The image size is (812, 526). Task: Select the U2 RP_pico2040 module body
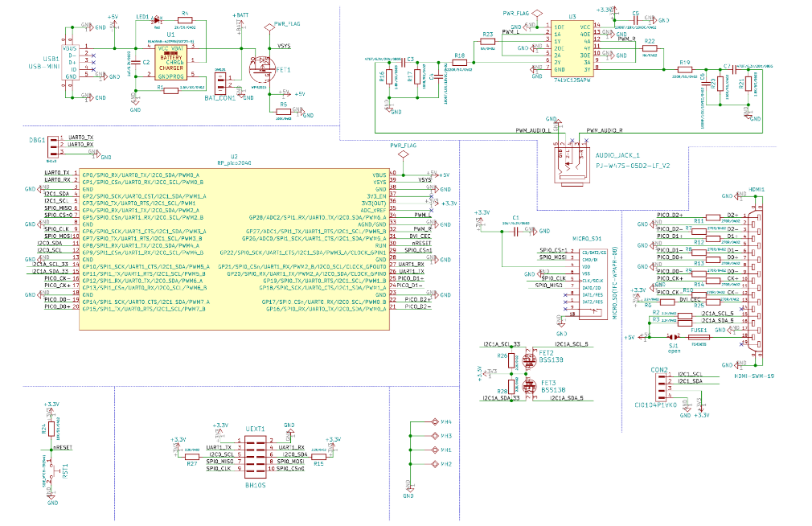[x=233, y=248]
